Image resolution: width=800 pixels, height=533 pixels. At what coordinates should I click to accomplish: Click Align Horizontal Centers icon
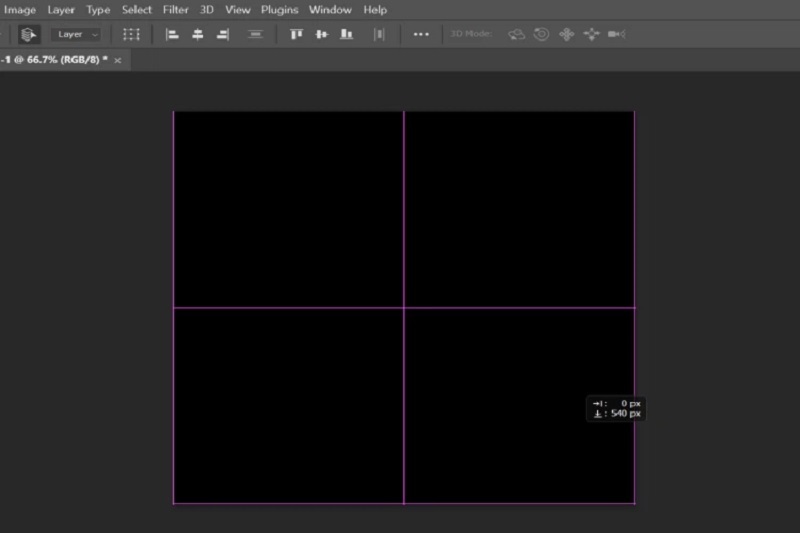pos(197,34)
